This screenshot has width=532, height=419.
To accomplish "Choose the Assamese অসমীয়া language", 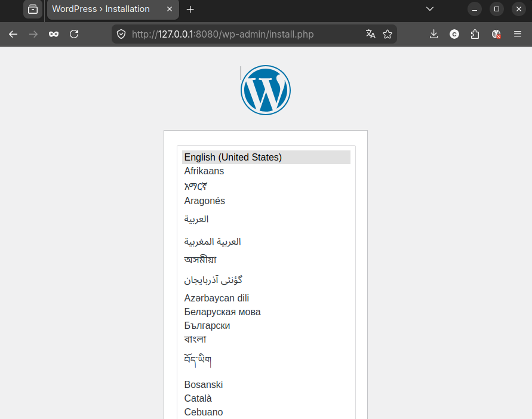I will click(x=266, y=260).
